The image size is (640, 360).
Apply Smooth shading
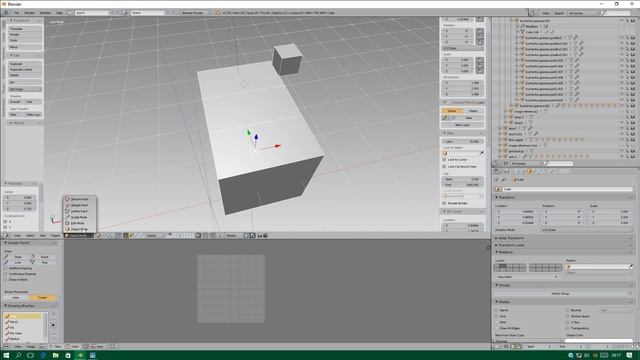[x=16, y=102]
